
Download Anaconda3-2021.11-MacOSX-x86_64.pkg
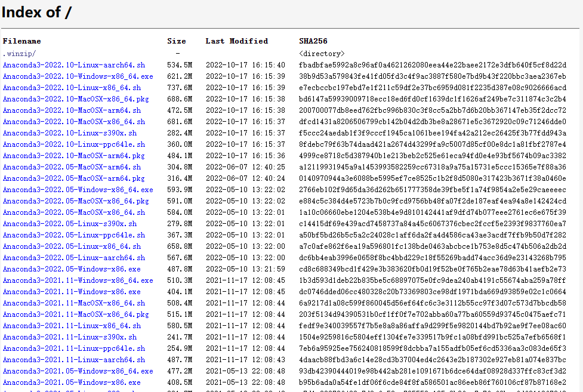(x=76, y=314)
